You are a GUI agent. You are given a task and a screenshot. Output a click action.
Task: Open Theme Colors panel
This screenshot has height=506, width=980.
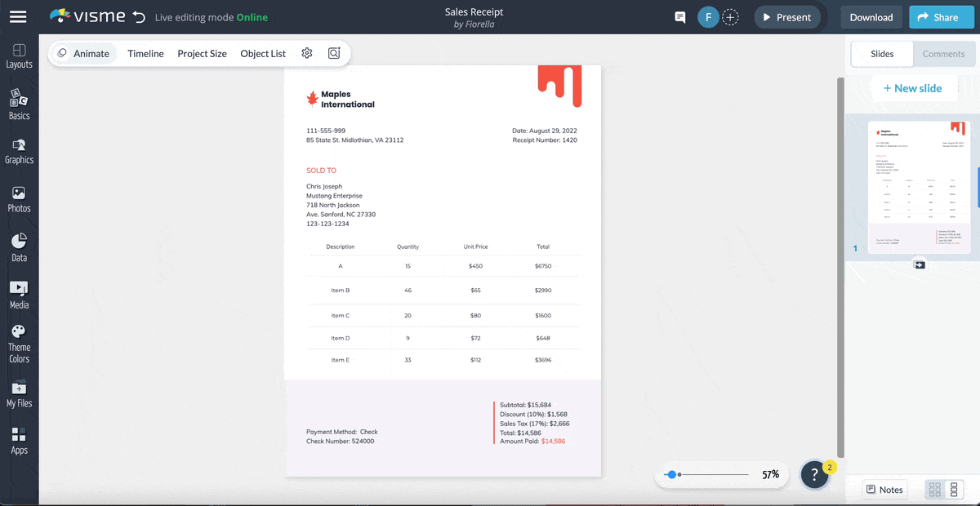coord(19,340)
